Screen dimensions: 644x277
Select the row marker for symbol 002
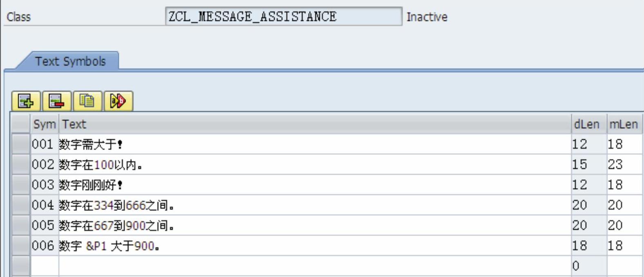click(x=20, y=165)
